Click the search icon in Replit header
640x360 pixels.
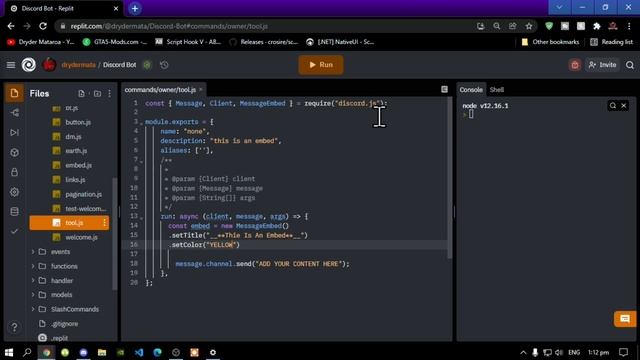(630, 64)
